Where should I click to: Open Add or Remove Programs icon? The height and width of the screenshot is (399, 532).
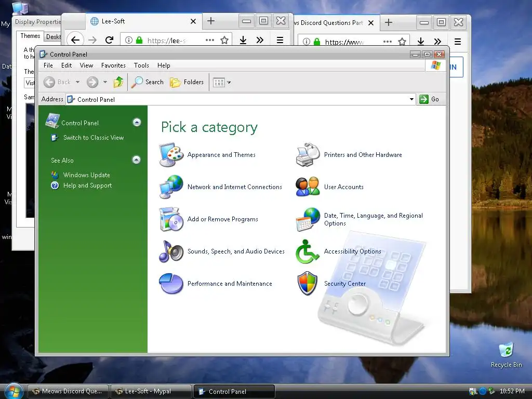point(171,219)
